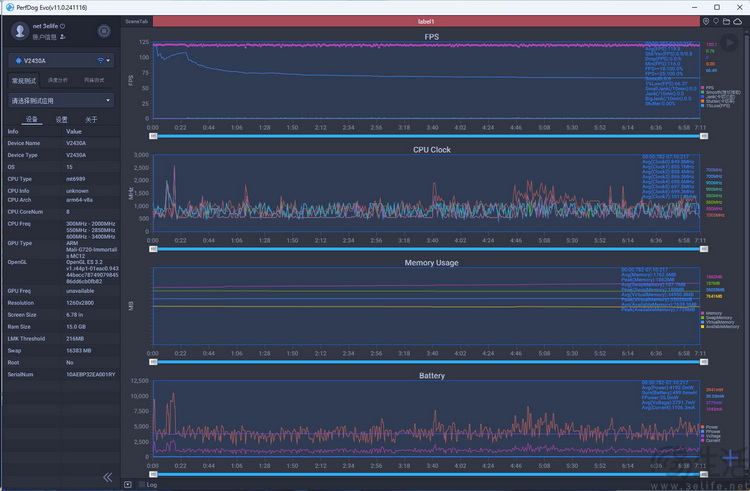750x491 pixels.
Task: Toggle the Jank series in FPS legend
Action: 717,97
